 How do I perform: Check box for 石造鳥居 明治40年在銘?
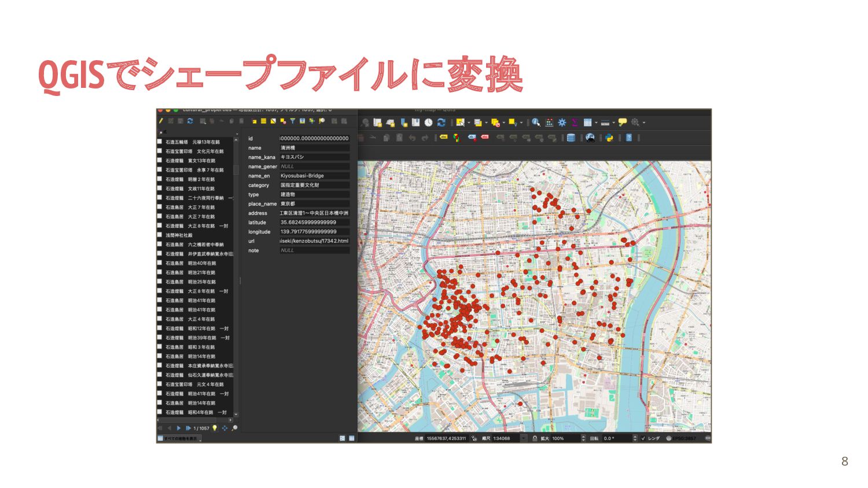pyautogui.click(x=160, y=263)
